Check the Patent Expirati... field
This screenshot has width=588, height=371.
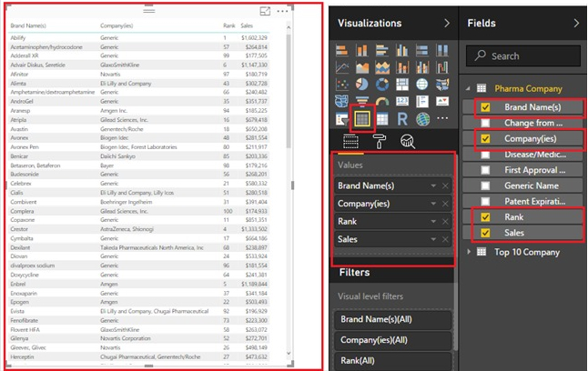[x=485, y=202]
